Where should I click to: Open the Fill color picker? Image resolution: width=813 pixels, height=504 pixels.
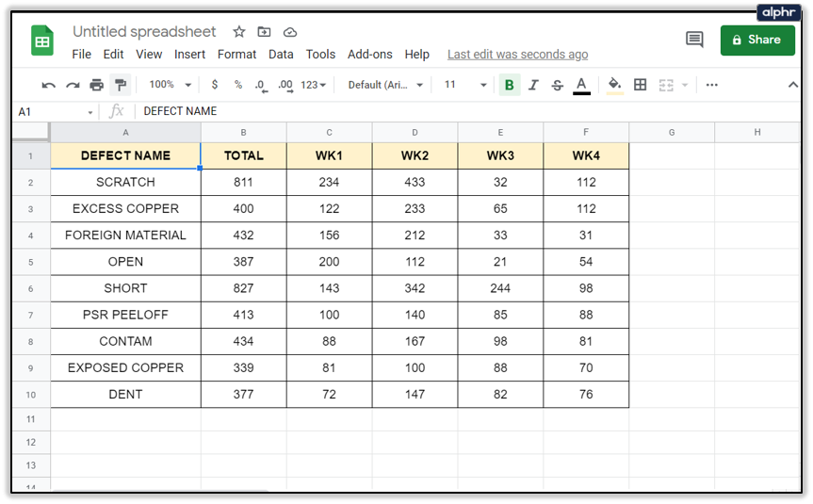point(615,85)
